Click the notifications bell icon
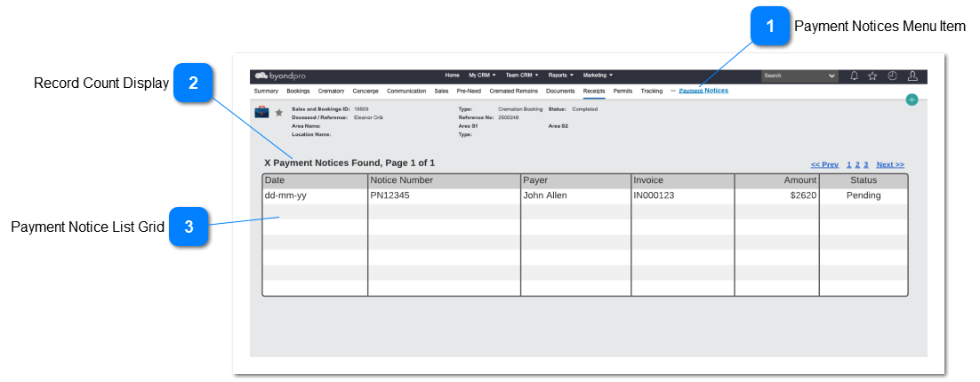This screenshot has height=382, width=980. click(x=855, y=76)
